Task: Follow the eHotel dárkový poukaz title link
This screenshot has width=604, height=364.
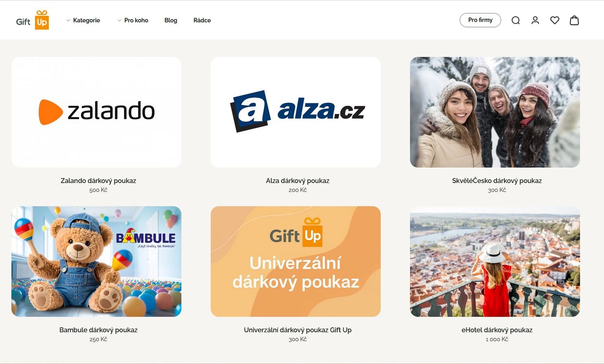Action: click(497, 330)
